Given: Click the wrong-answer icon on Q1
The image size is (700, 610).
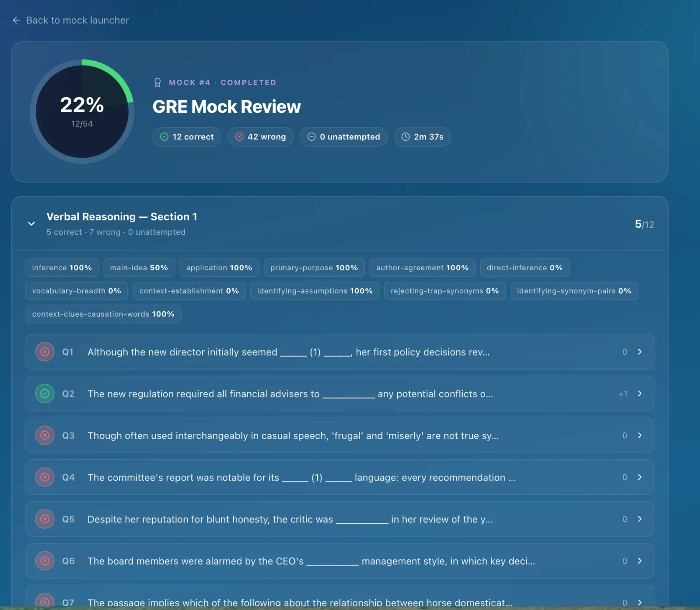Looking at the screenshot, I should [45, 352].
